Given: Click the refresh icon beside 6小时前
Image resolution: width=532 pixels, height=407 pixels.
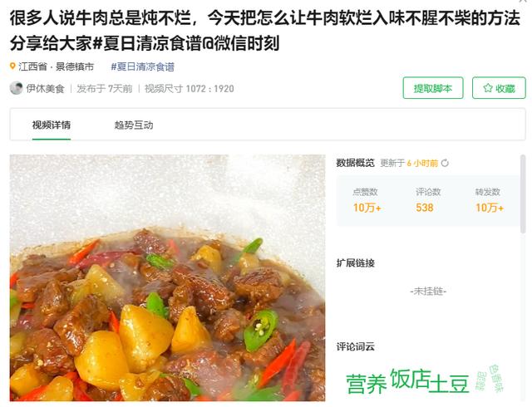Looking at the screenshot, I should [x=445, y=163].
